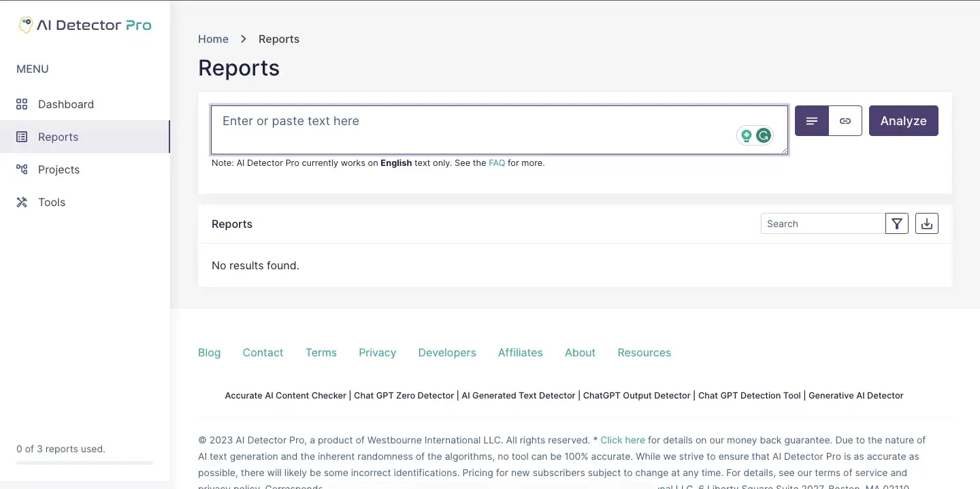Switch to URL link input mode
This screenshot has width=980, height=489.
pos(845,121)
